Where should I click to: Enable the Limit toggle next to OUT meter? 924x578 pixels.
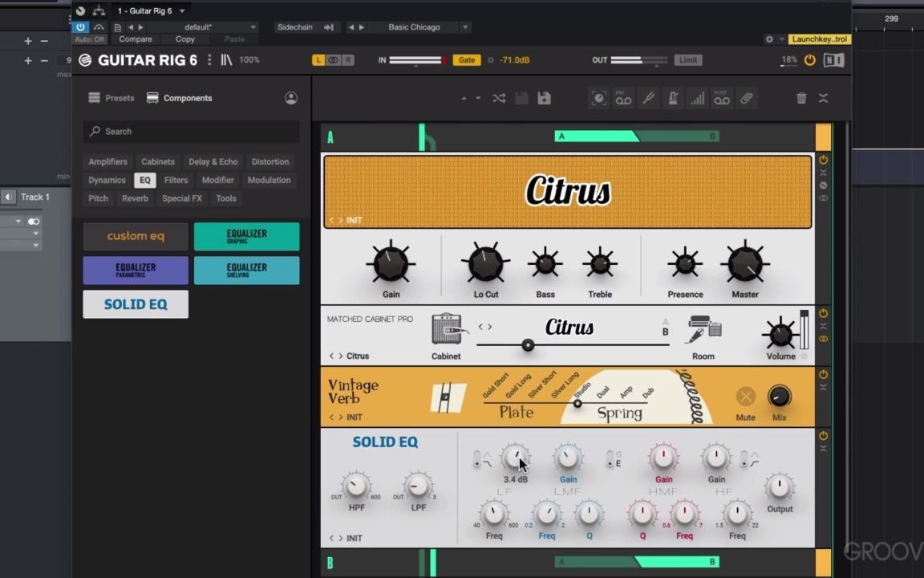[x=687, y=59]
